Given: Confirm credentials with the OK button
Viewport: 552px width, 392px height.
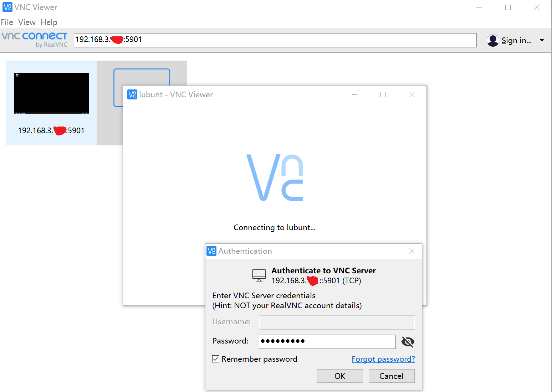Looking at the screenshot, I should 340,376.
